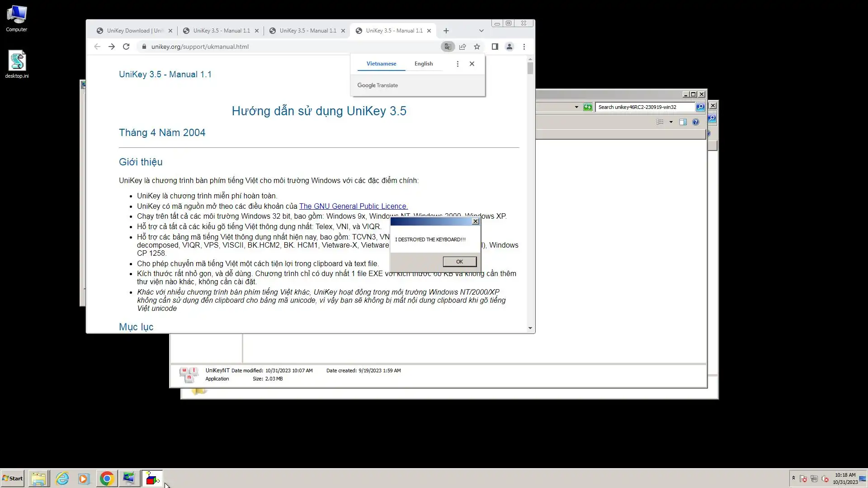Reload the UniKey manual page
The height and width of the screenshot is (488, 868).
126,47
